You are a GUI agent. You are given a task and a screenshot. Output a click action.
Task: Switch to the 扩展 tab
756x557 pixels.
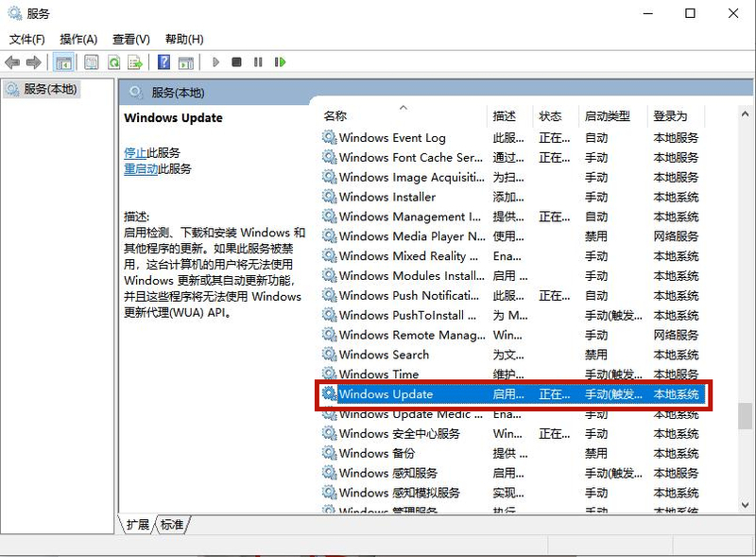138,524
